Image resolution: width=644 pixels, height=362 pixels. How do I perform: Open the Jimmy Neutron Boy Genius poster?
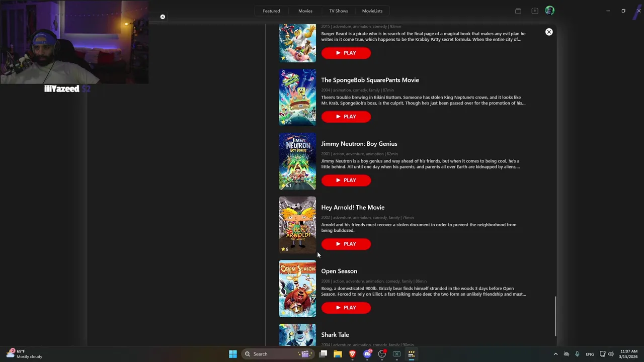point(297,161)
